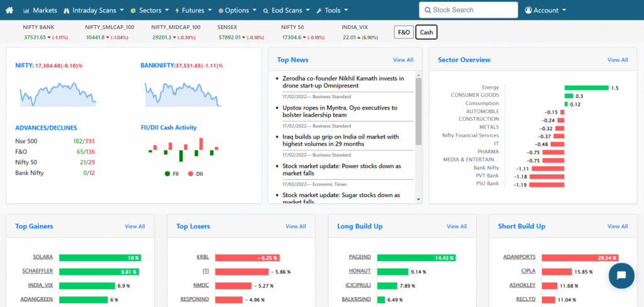Switch to Cash mode
Image resolution: width=644 pixels, height=307 pixels.
point(426,33)
